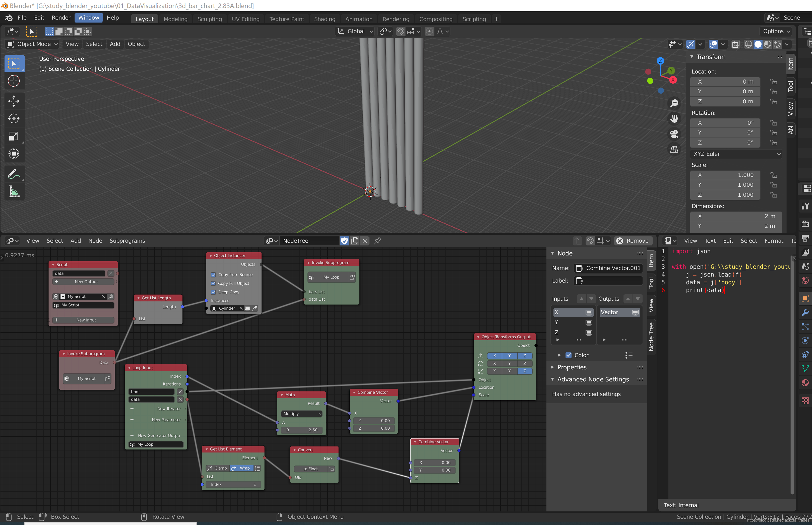Image resolution: width=812 pixels, height=525 pixels.
Task: Open the Window menu
Action: click(x=89, y=18)
